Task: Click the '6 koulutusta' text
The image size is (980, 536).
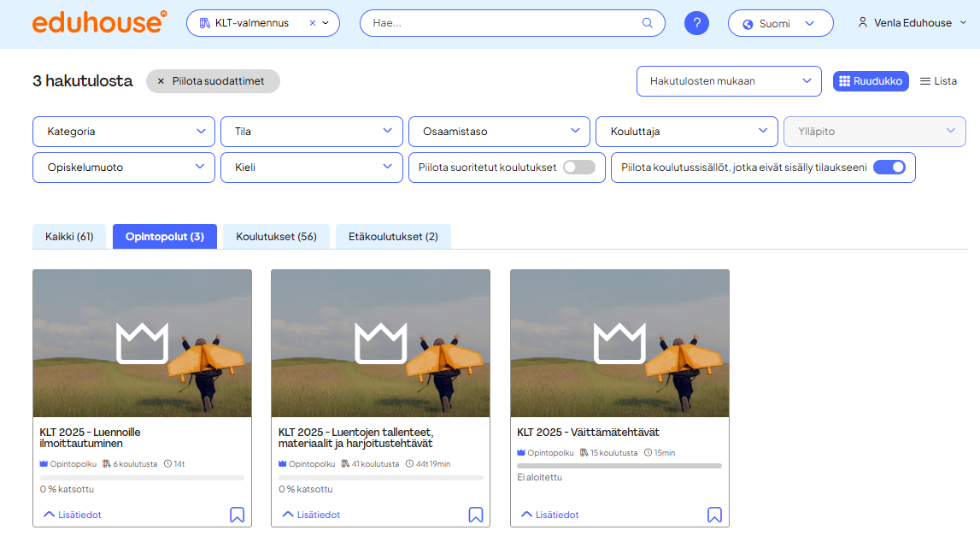Action: (x=135, y=464)
